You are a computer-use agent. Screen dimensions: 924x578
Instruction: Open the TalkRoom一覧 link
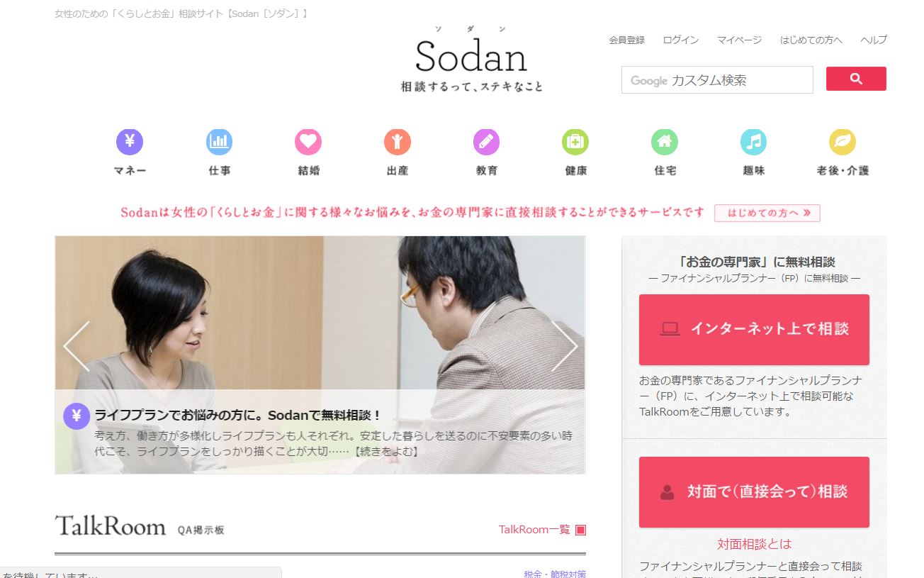(x=543, y=530)
